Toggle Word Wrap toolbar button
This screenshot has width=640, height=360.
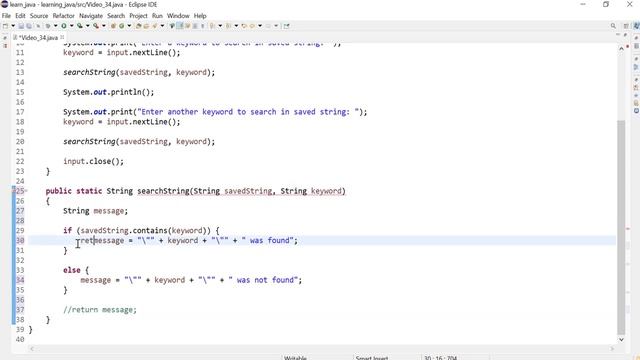[x=187, y=26]
